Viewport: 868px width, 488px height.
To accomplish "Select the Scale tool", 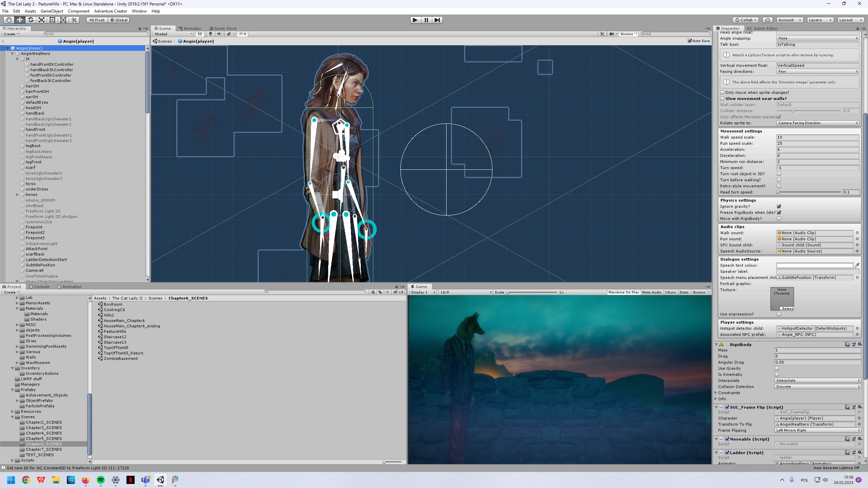I will pyautogui.click(x=41, y=20).
